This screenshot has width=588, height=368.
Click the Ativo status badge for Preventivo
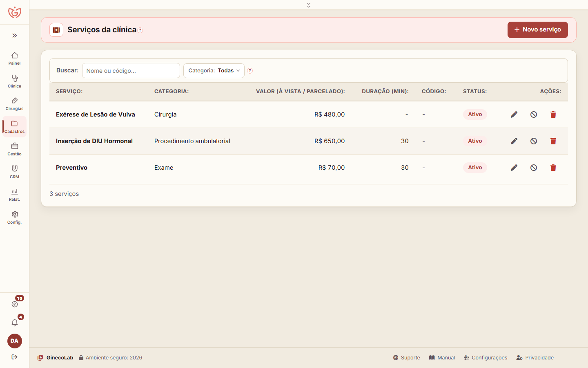(x=475, y=168)
